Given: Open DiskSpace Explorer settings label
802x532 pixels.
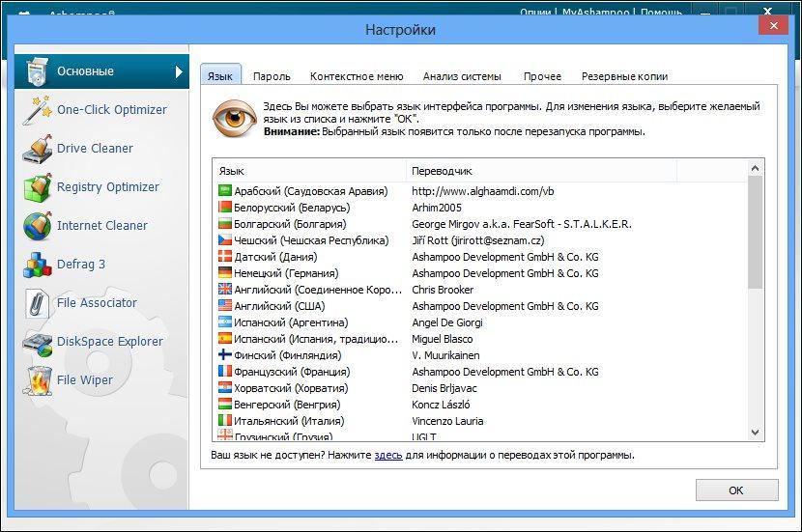Looking at the screenshot, I should (x=109, y=342).
